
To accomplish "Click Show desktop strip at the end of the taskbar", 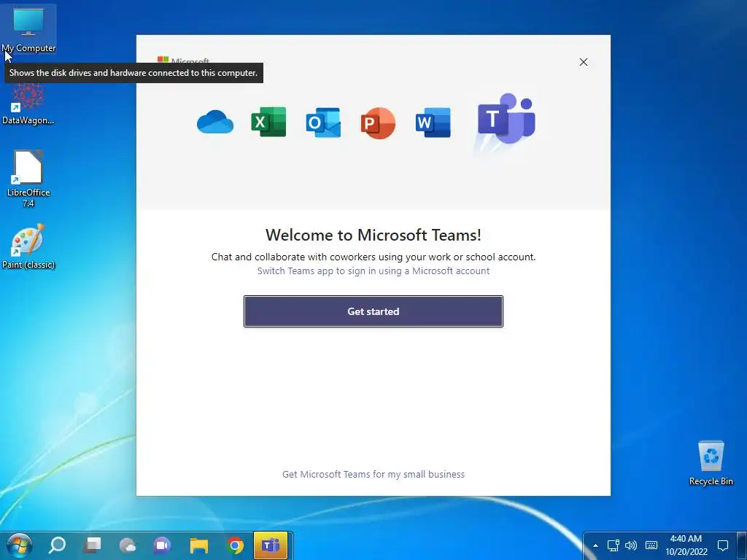I will [741, 545].
